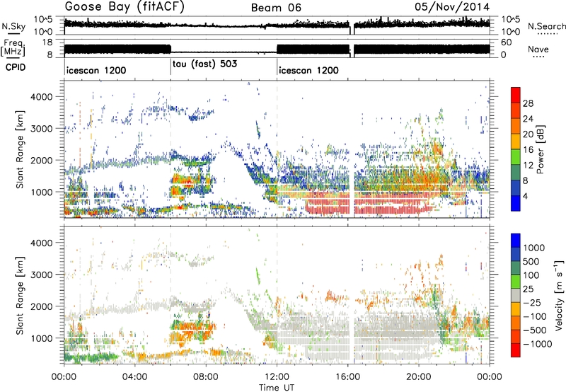Click the grey 25 to -25 velocity colorbar segment

516,296
